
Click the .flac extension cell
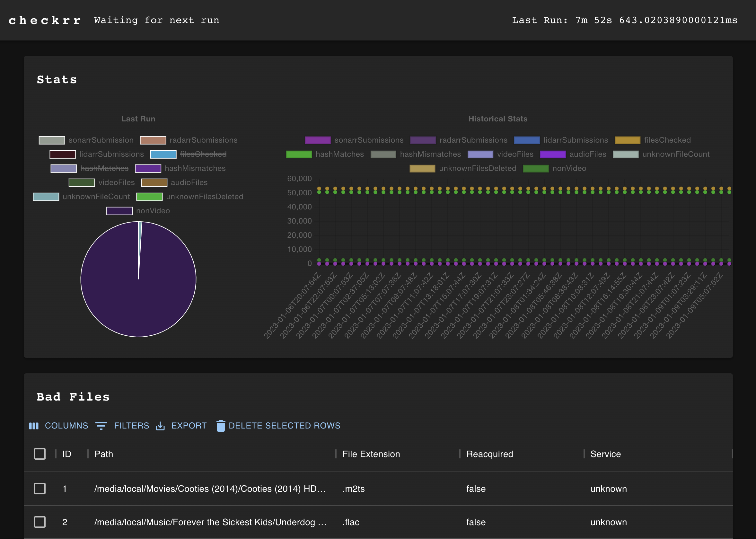click(x=351, y=522)
